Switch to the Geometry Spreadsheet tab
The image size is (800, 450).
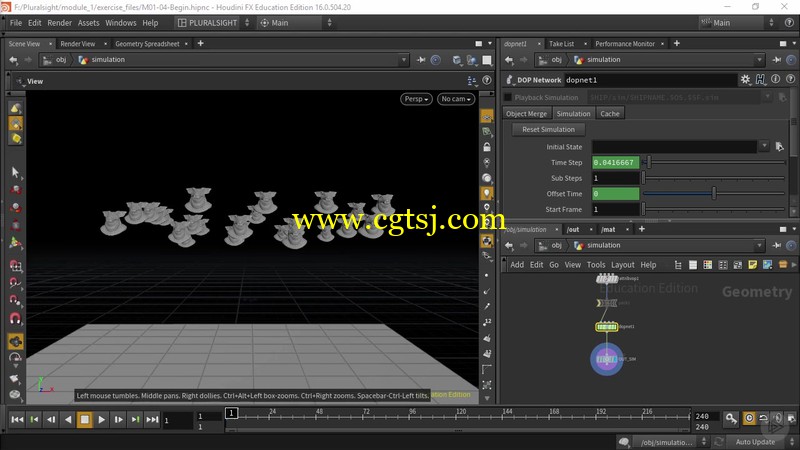tap(147, 44)
